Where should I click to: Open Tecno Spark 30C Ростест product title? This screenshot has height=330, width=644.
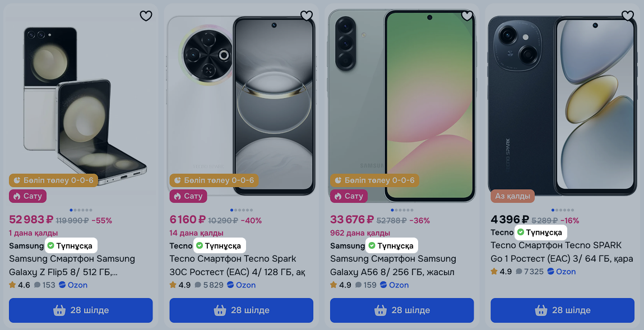[238, 265]
